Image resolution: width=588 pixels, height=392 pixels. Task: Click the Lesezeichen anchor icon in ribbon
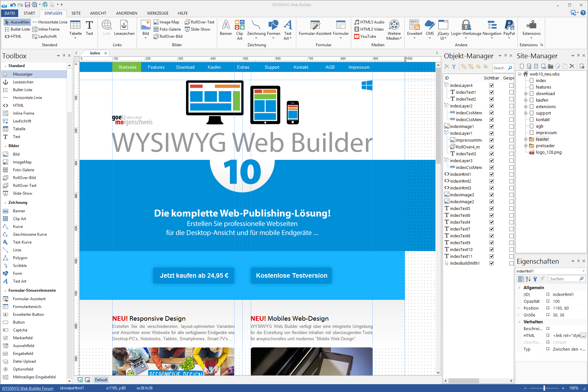pos(124,25)
